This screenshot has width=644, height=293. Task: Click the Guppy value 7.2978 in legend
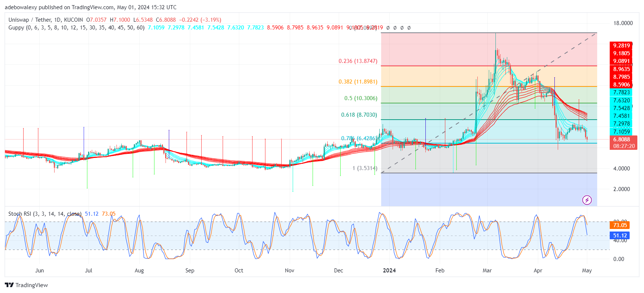(x=176, y=28)
